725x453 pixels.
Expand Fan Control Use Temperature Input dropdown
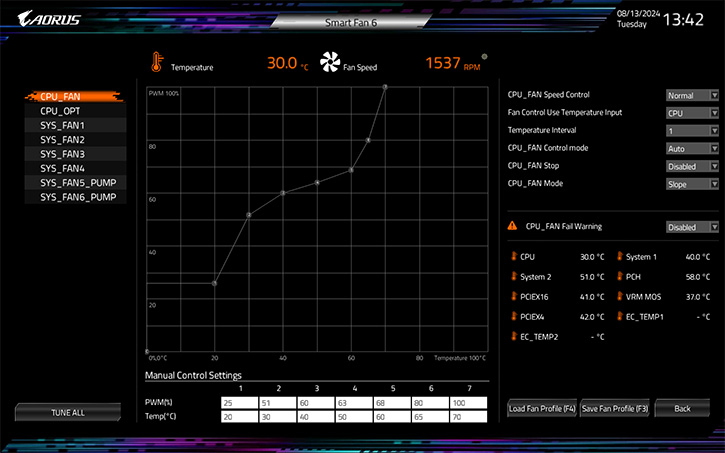coord(692,113)
